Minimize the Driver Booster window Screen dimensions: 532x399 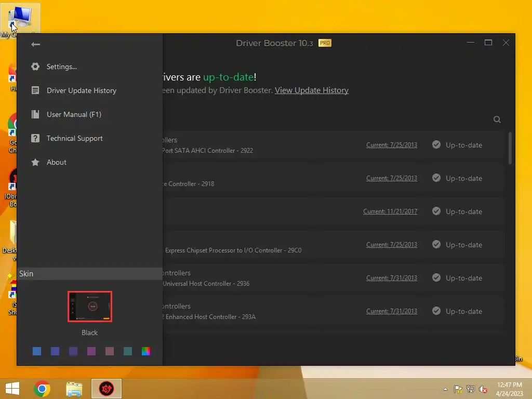pyautogui.click(x=471, y=43)
